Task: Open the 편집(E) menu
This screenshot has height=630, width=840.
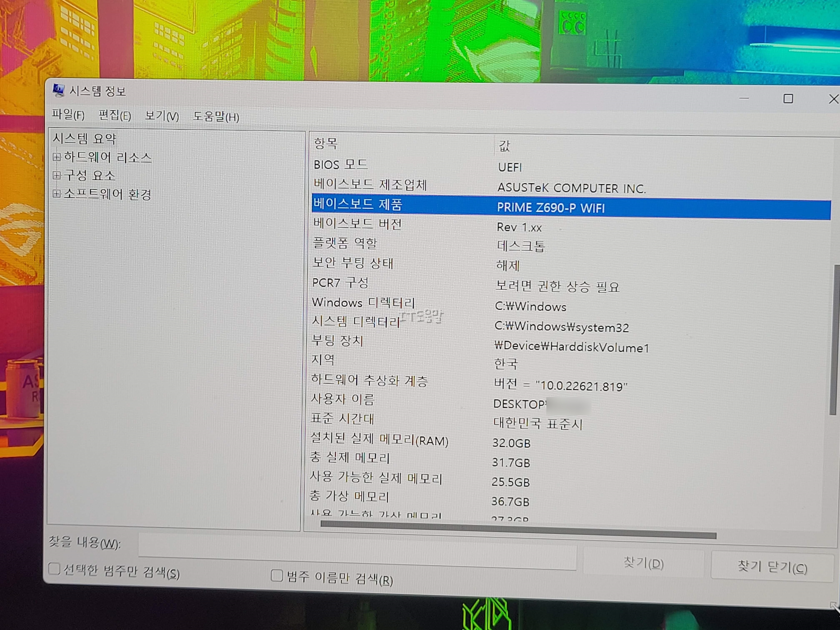Action: pos(115,115)
